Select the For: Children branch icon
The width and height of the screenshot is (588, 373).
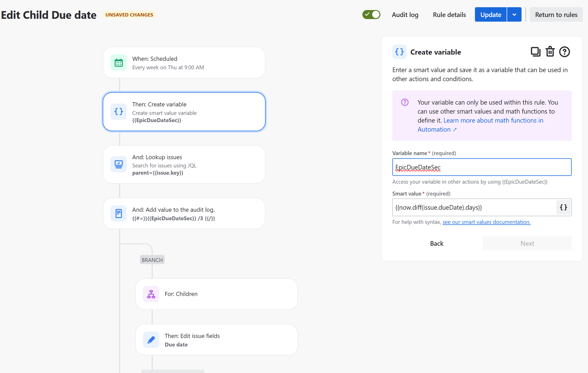(x=151, y=294)
